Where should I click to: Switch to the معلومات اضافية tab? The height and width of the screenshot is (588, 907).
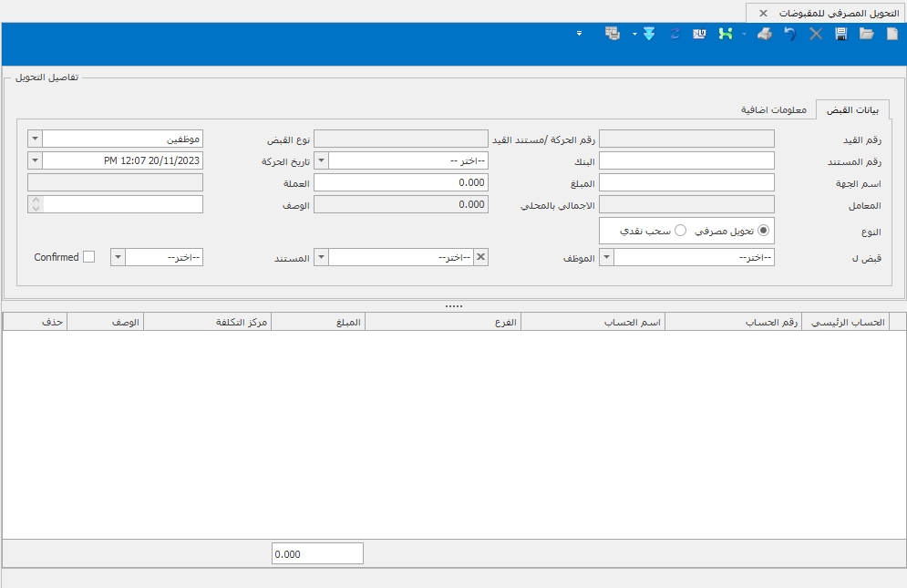(x=772, y=109)
